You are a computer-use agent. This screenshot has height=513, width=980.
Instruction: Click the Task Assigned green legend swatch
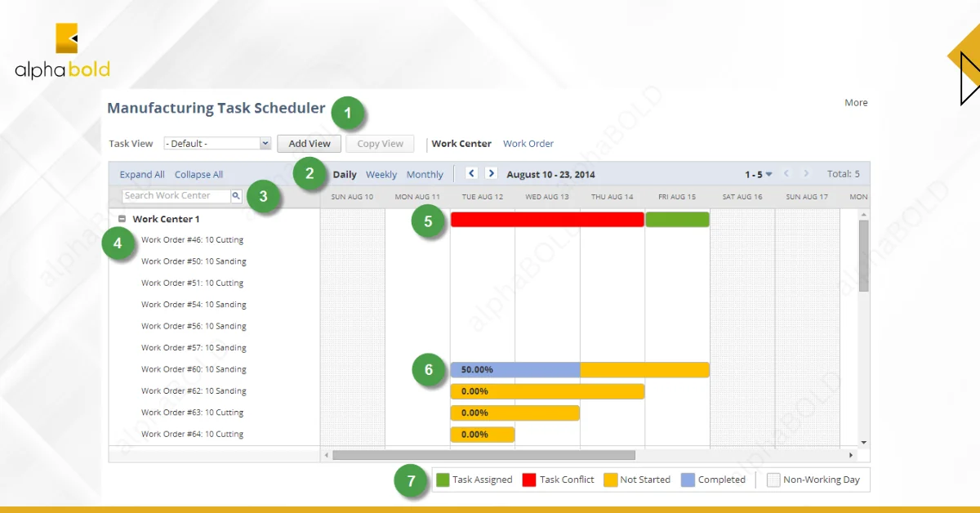click(443, 480)
